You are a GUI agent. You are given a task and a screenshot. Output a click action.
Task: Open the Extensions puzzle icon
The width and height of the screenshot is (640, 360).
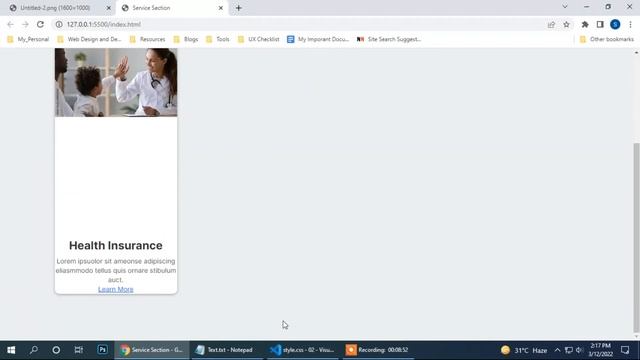pos(585,24)
